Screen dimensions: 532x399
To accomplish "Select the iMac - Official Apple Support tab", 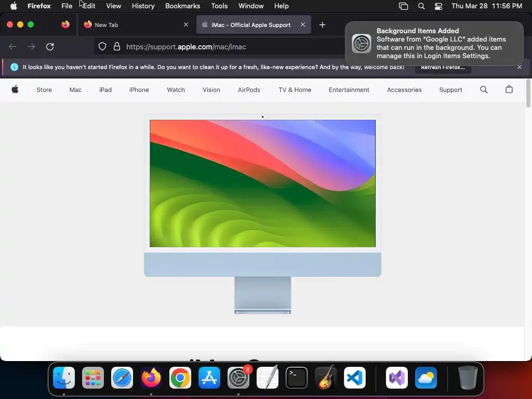I will point(254,24).
